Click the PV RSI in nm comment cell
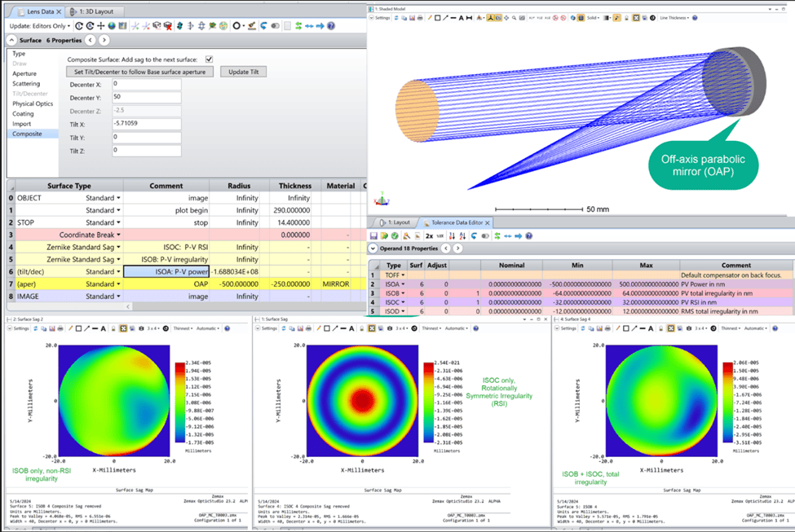The width and height of the screenshot is (795, 532). tap(736, 302)
